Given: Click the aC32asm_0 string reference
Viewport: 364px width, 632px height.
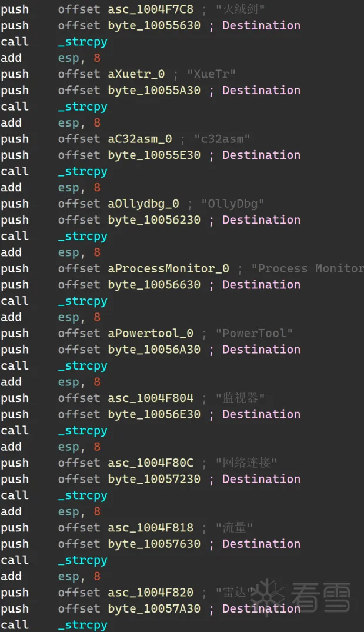Looking at the screenshot, I should click(140, 139).
